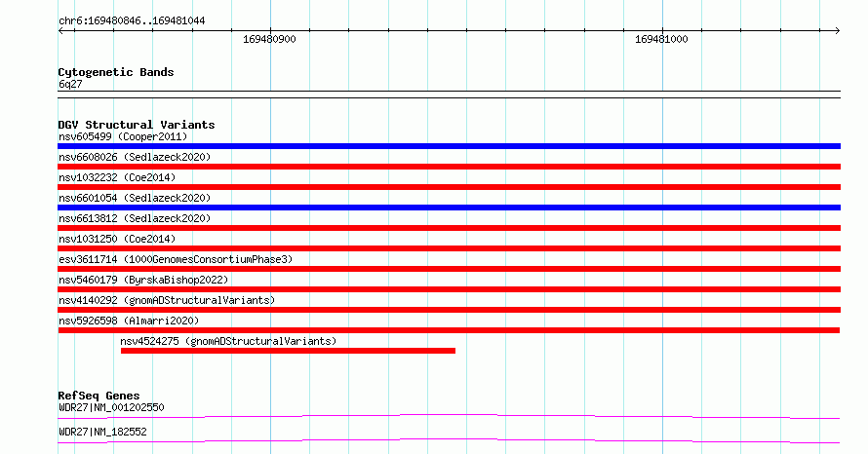Click the chr6:169480846..169481044 coordinate label

click(x=132, y=21)
